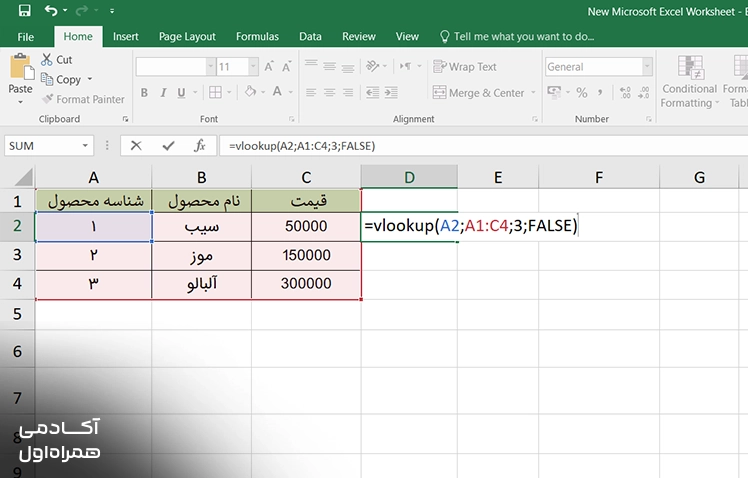Open Conditional Formatting menu
The image size is (748, 478).
coord(689,82)
